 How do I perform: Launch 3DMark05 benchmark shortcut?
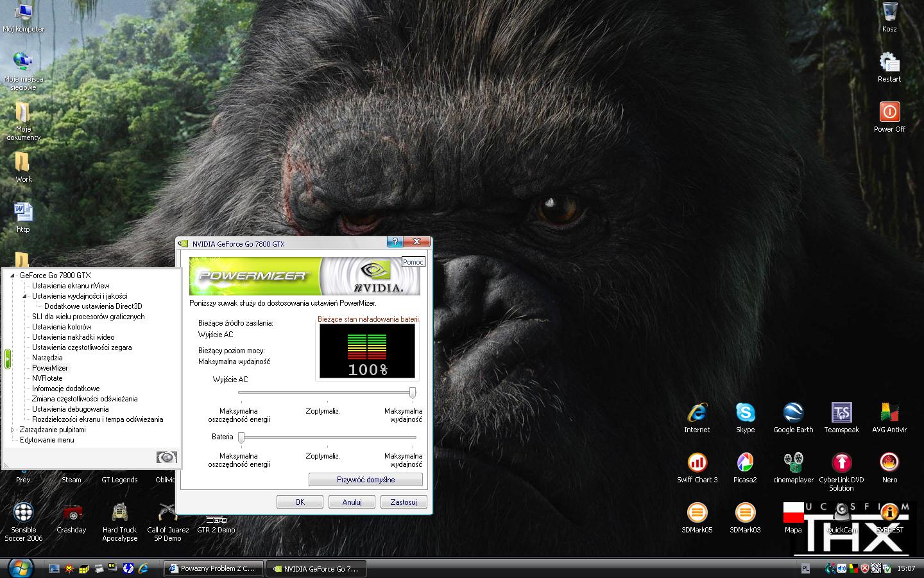pos(697,518)
